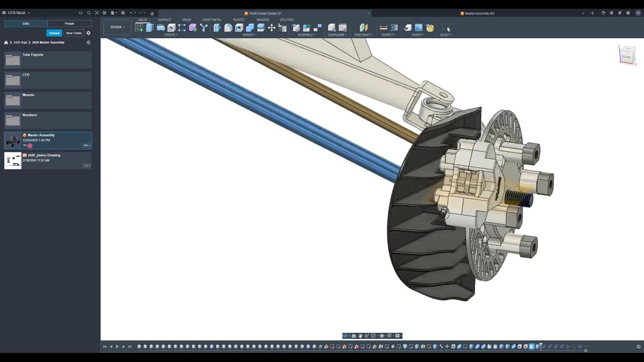
Task: Click the New Folder button
Action: pyautogui.click(x=73, y=33)
